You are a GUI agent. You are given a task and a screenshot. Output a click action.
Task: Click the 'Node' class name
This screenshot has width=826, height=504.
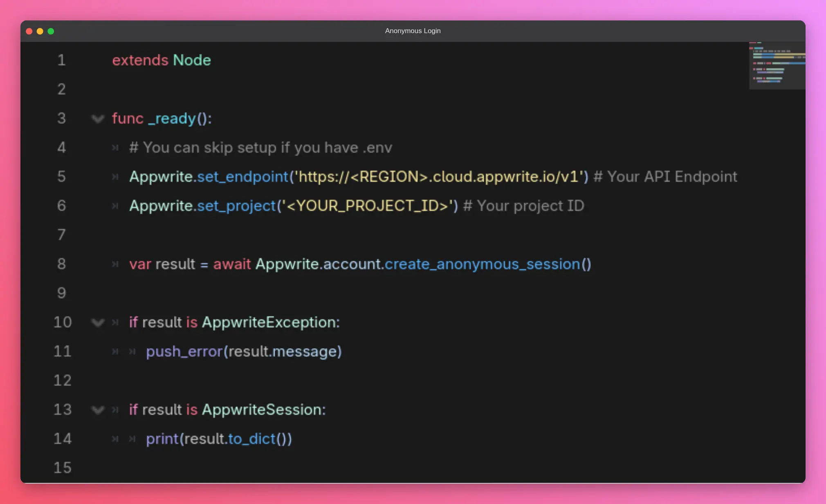[x=192, y=60]
